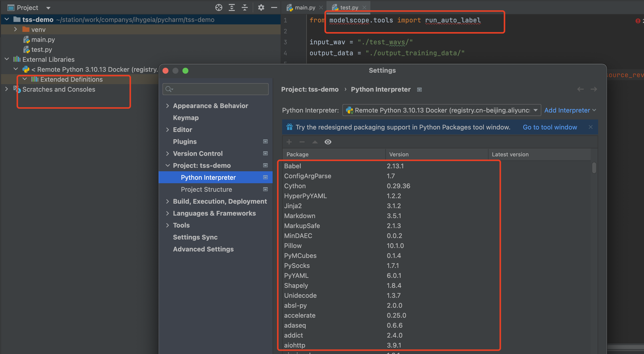Viewport: 644px width, 354px height.
Task: Expand the Tools settings group
Action: (167, 225)
